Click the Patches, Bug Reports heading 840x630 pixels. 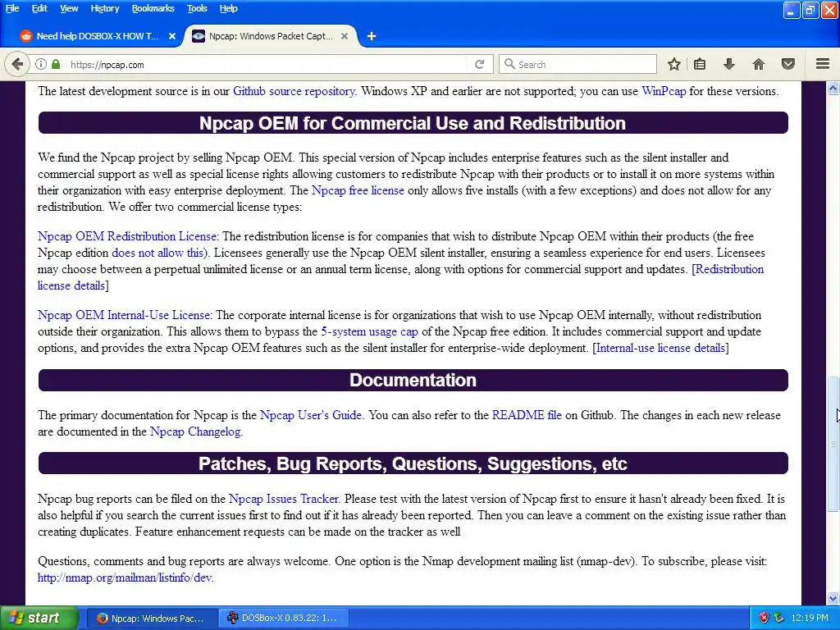tap(413, 463)
